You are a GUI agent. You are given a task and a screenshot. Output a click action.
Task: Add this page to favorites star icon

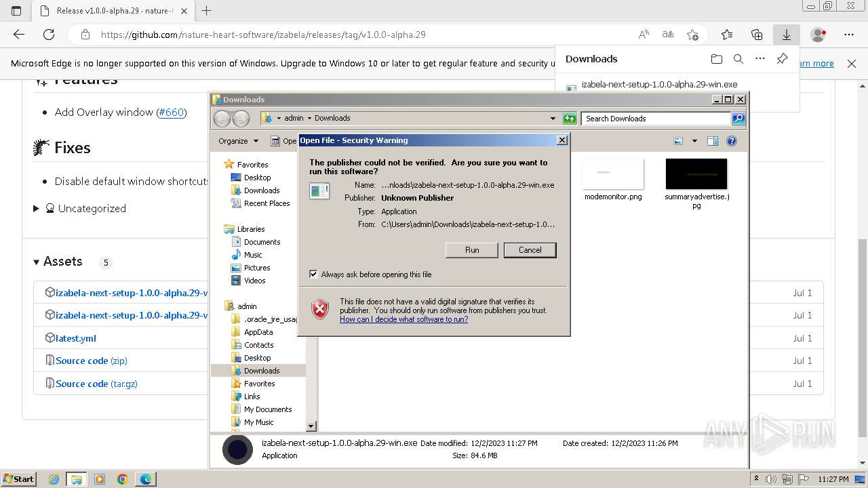692,35
